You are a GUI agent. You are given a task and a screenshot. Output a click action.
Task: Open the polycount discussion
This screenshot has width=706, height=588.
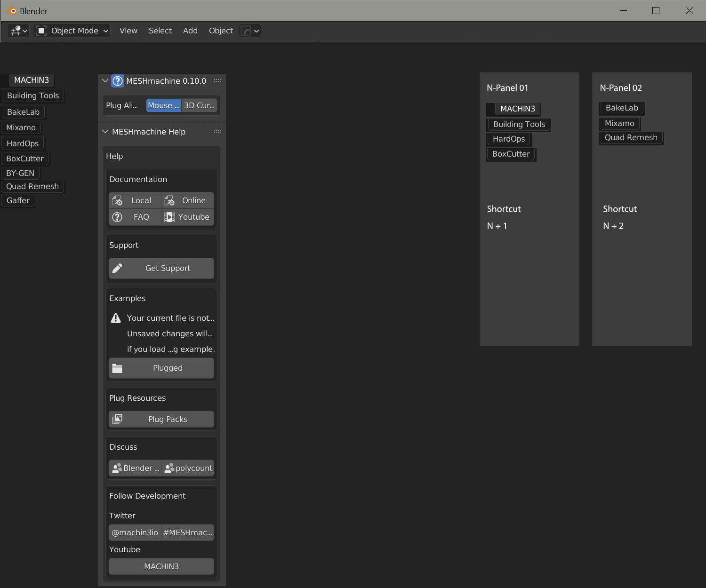tap(188, 468)
